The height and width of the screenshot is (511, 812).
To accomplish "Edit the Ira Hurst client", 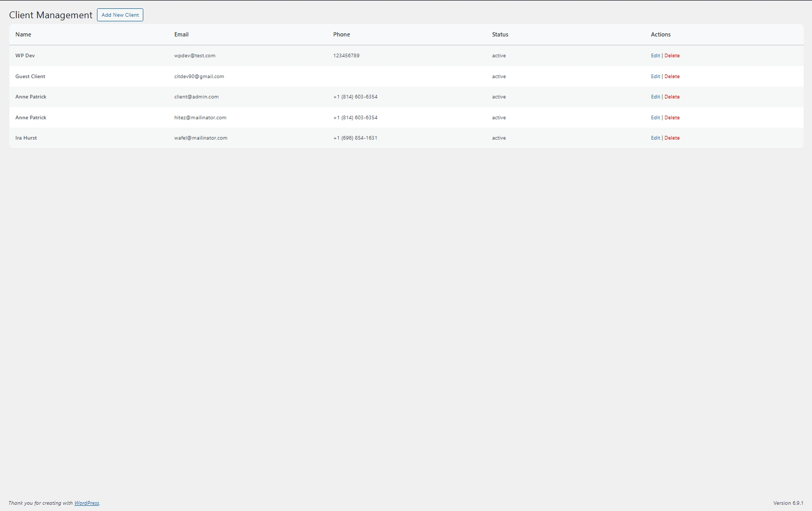I will (655, 138).
